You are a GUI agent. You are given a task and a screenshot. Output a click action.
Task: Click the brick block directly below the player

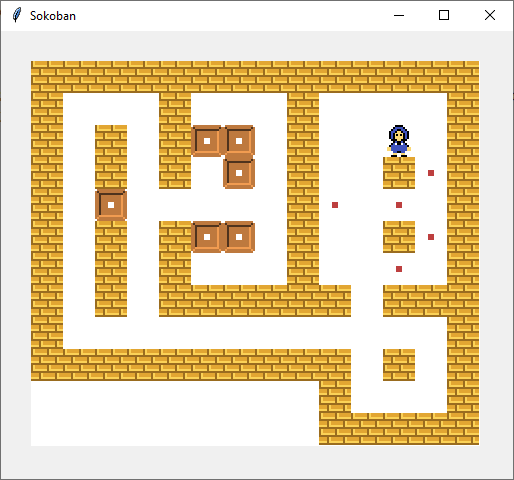pyautogui.click(x=399, y=173)
